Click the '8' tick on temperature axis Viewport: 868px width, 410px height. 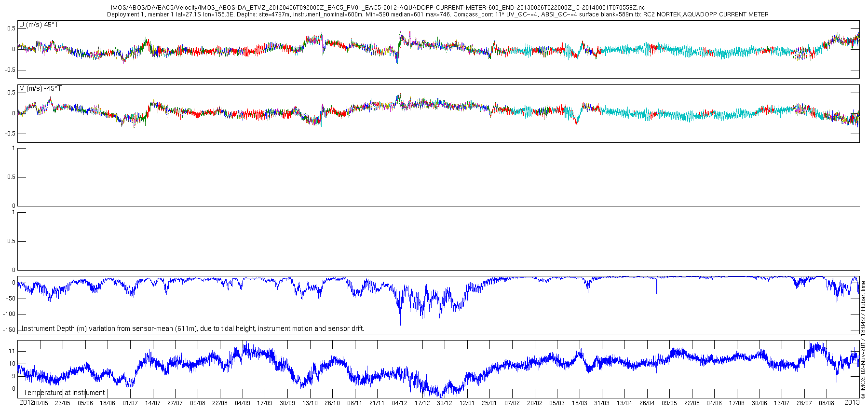[x=14, y=389]
